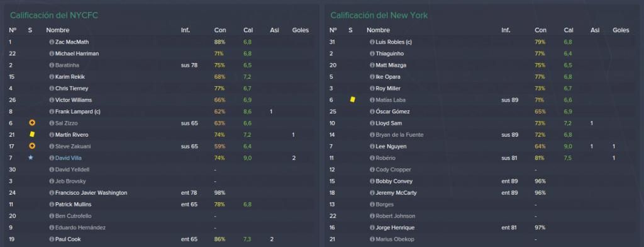Image resolution: width=644 pixels, height=247 pixels.
Task: Click the yellow card icon for Matías Laba
Action: [352, 100]
